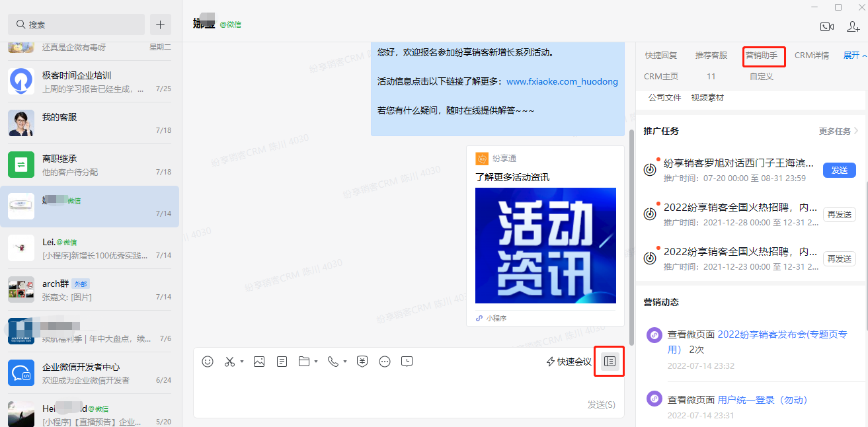This screenshot has width=868, height=427.
Task: Open the emoji picker in chat toolbar
Action: point(208,362)
